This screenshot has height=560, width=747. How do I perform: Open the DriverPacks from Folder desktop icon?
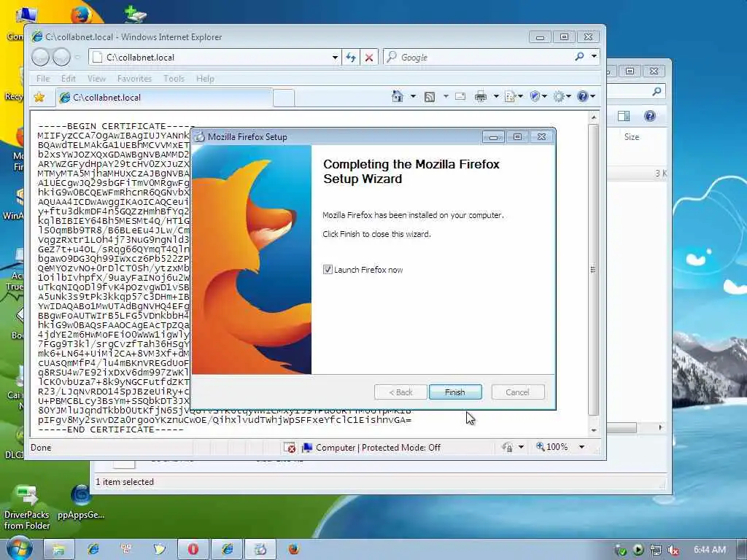point(27,507)
